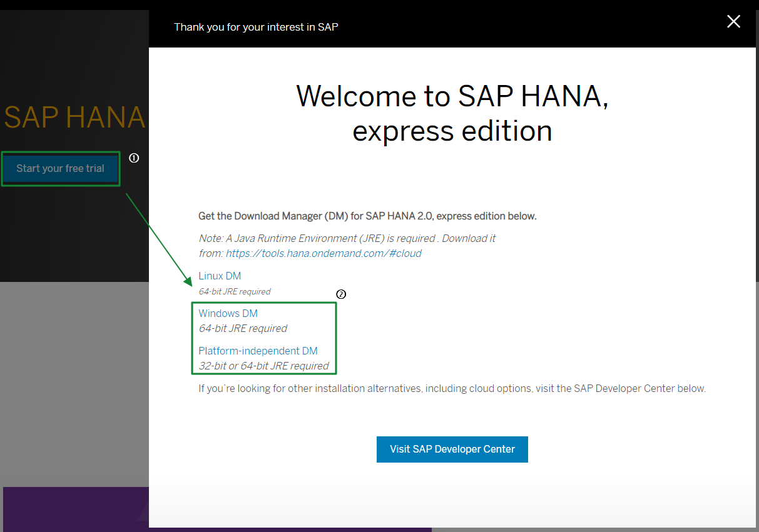Click the Get the Download Manager instruction text
The height and width of the screenshot is (532, 759).
(x=367, y=216)
